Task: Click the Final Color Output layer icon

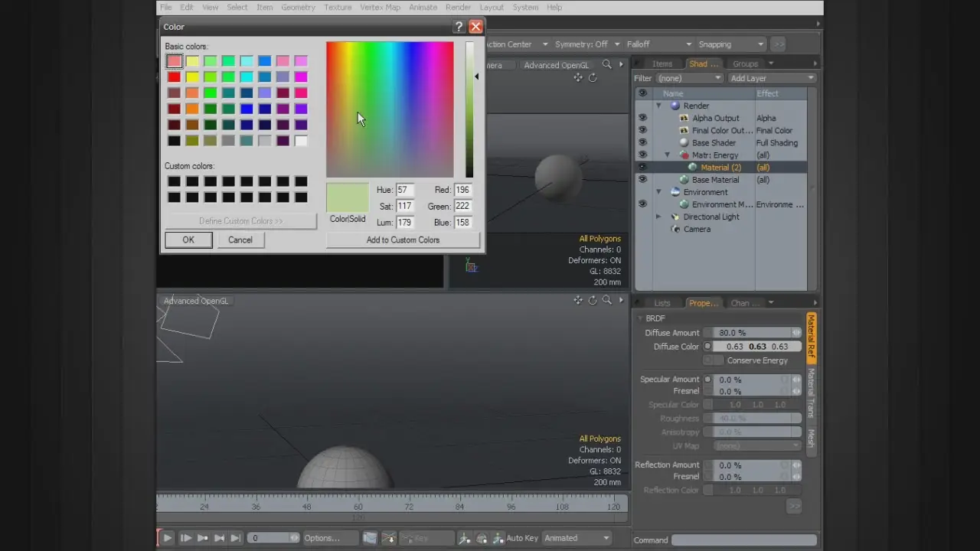Action: 684,131
